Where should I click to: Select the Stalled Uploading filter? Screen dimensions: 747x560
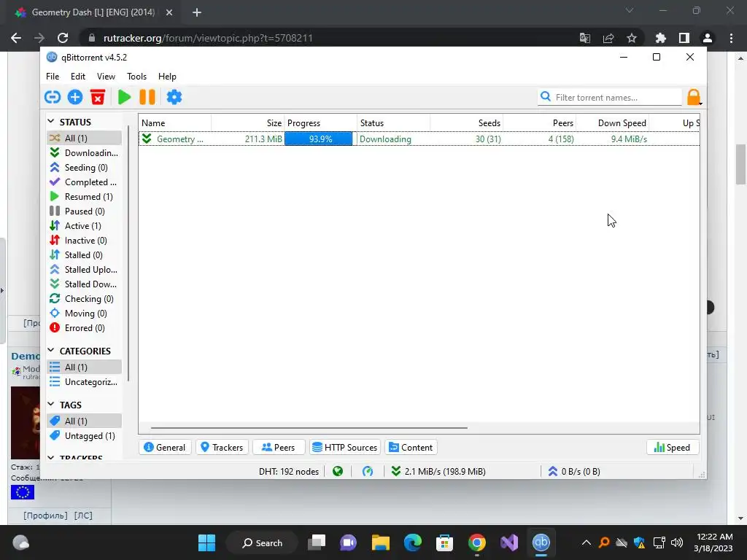coord(85,270)
